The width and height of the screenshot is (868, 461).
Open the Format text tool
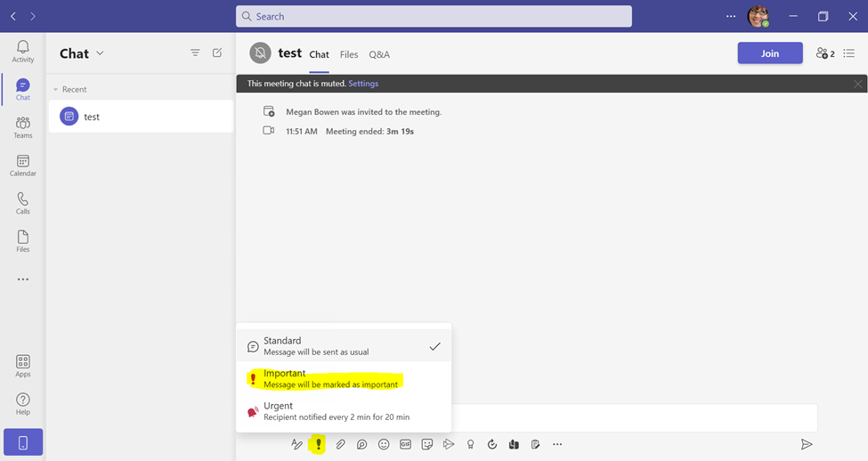click(x=296, y=444)
